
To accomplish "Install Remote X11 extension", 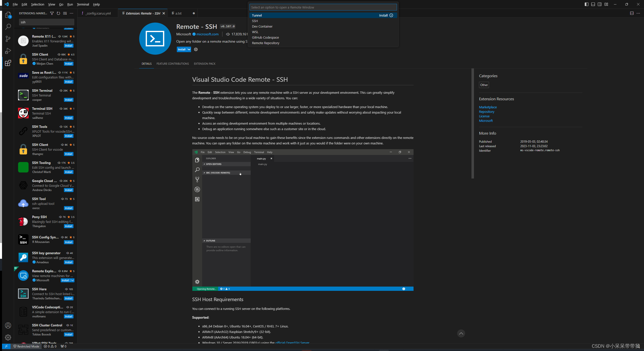I will (69, 46).
